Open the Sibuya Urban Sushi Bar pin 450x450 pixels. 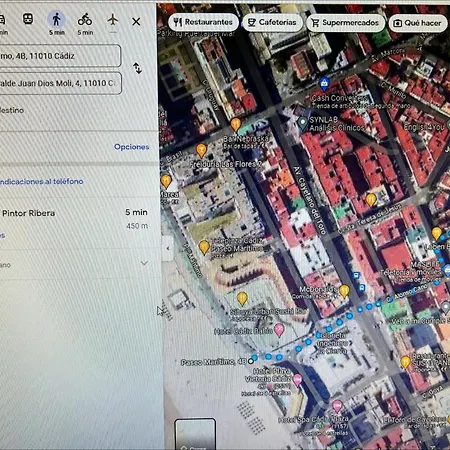pyautogui.click(x=242, y=299)
